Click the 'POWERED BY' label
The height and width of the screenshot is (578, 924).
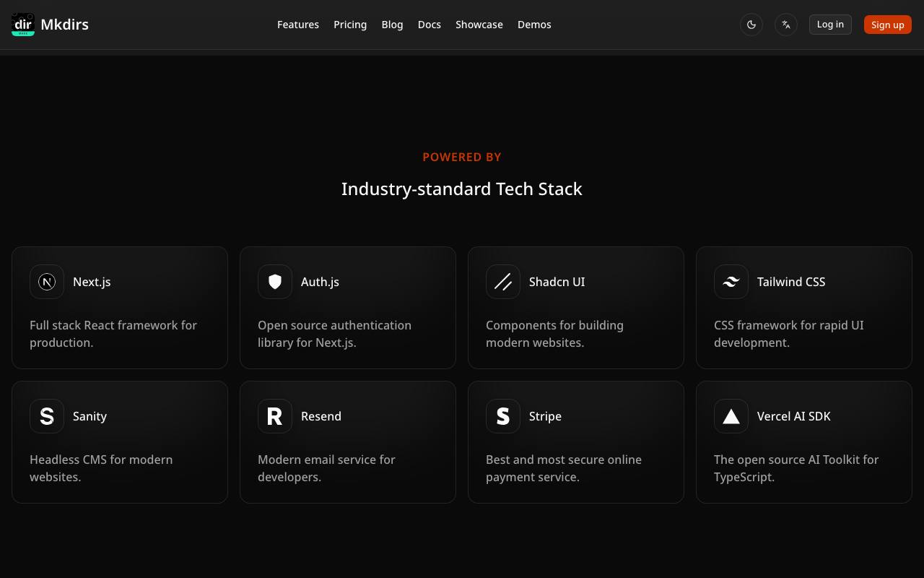[x=462, y=157]
